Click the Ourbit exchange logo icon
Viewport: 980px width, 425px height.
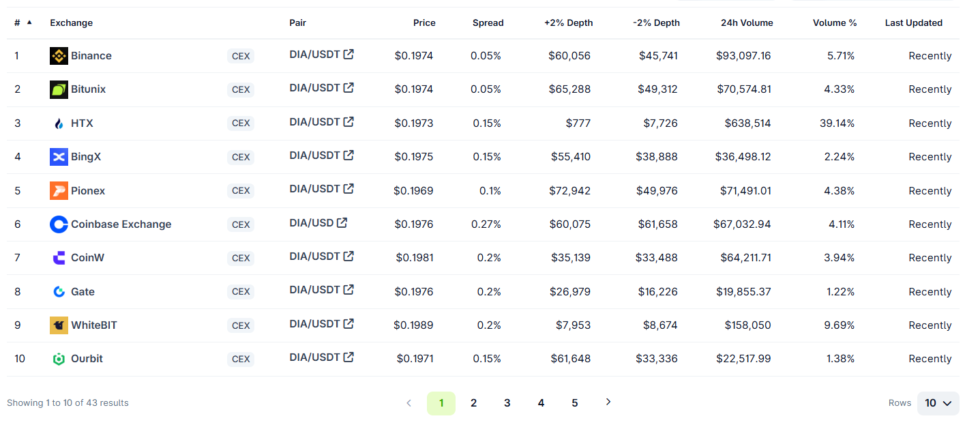[x=59, y=359]
